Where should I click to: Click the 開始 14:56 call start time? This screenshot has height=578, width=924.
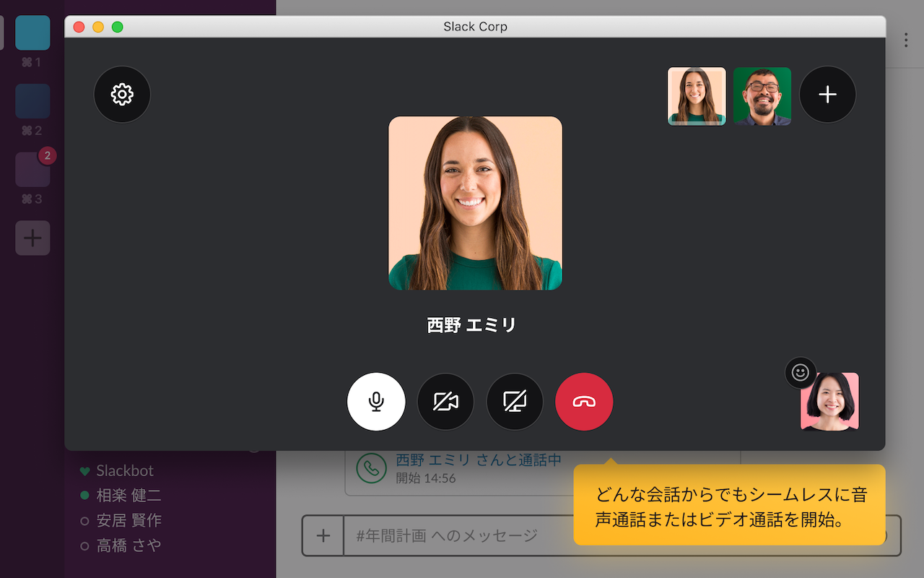click(426, 478)
